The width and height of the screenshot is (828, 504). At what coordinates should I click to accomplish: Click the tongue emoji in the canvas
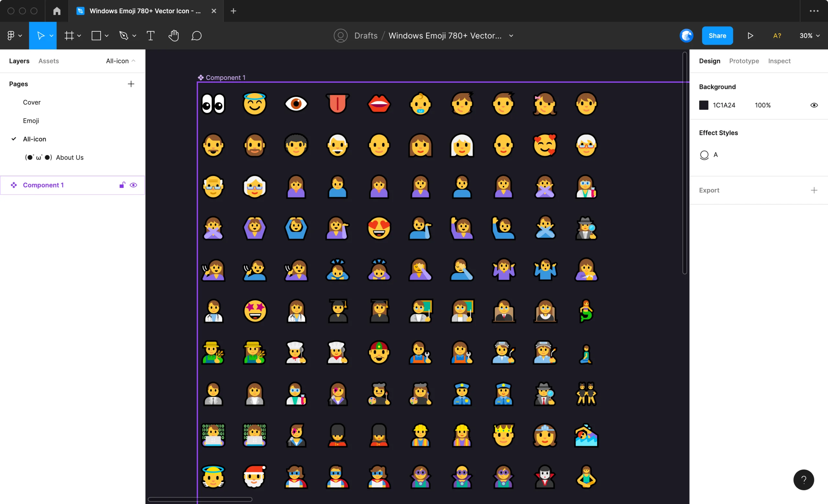click(x=337, y=103)
